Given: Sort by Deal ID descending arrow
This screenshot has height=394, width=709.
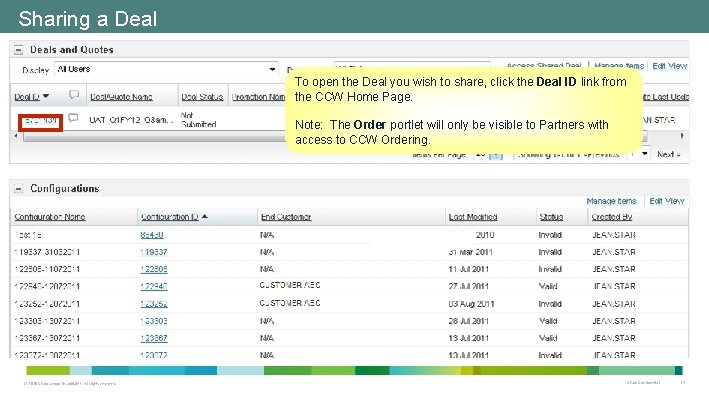Looking at the screenshot, I should 46,96.
